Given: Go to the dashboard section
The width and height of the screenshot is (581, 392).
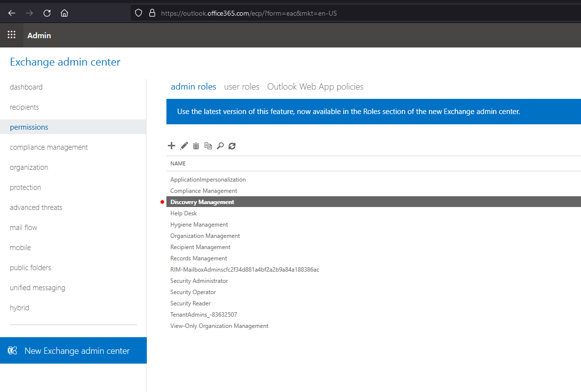Looking at the screenshot, I should [26, 87].
